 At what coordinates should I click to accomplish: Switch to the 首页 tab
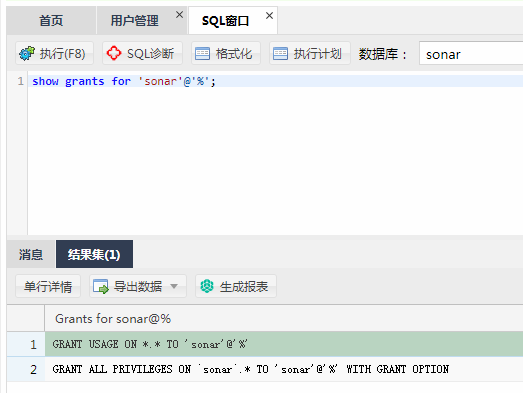point(51,21)
